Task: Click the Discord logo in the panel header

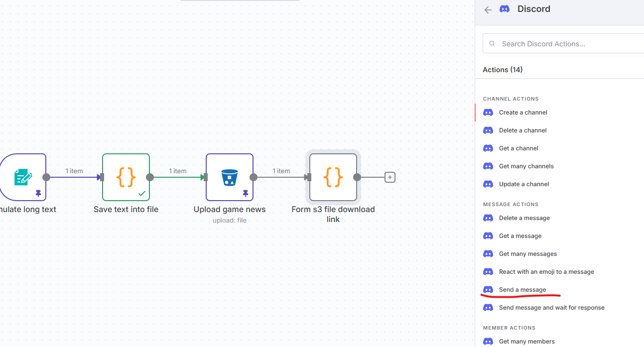Action: pyautogui.click(x=504, y=8)
